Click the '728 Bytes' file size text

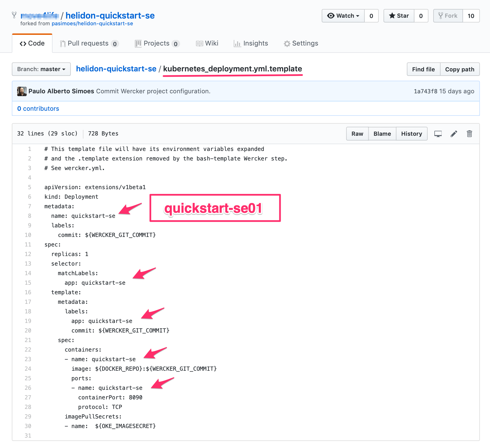pyautogui.click(x=103, y=134)
